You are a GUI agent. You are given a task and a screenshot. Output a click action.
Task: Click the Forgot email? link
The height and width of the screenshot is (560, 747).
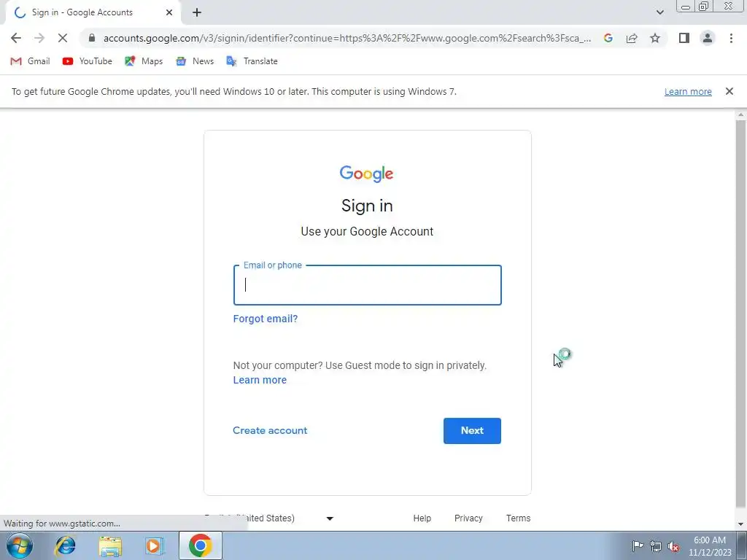(266, 319)
